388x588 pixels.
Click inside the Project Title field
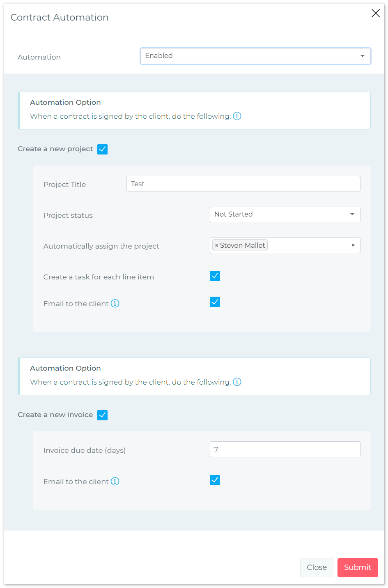[243, 184]
